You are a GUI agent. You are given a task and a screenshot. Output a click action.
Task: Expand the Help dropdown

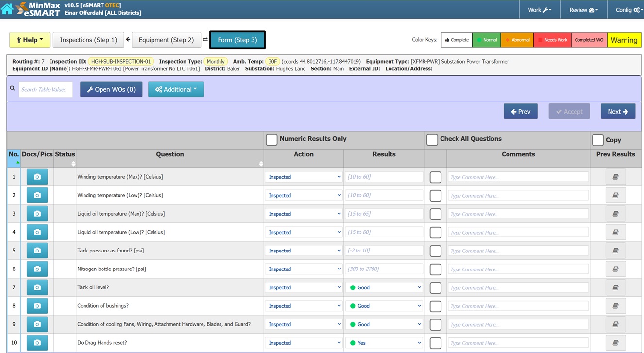tap(30, 40)
